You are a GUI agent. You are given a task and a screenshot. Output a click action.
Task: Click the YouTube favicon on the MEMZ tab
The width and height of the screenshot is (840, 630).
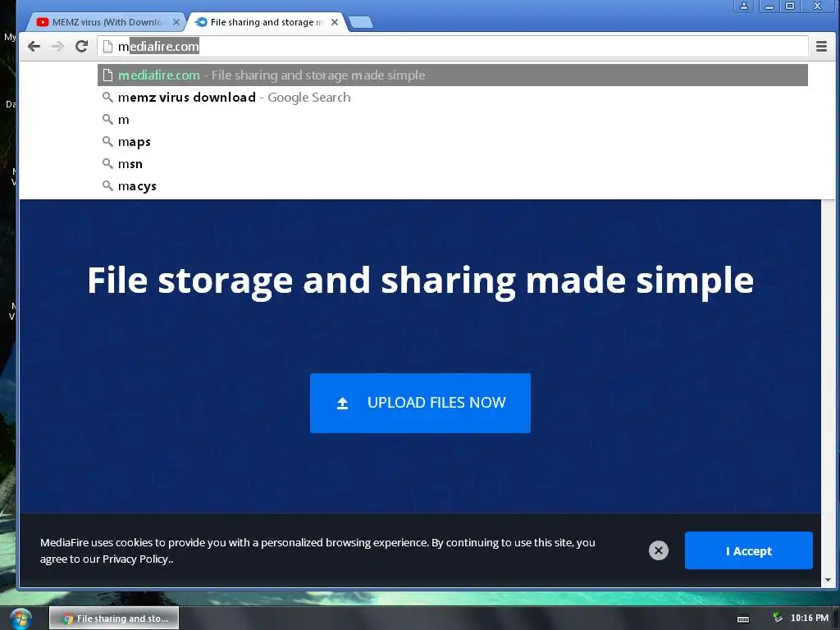point(43,22)
